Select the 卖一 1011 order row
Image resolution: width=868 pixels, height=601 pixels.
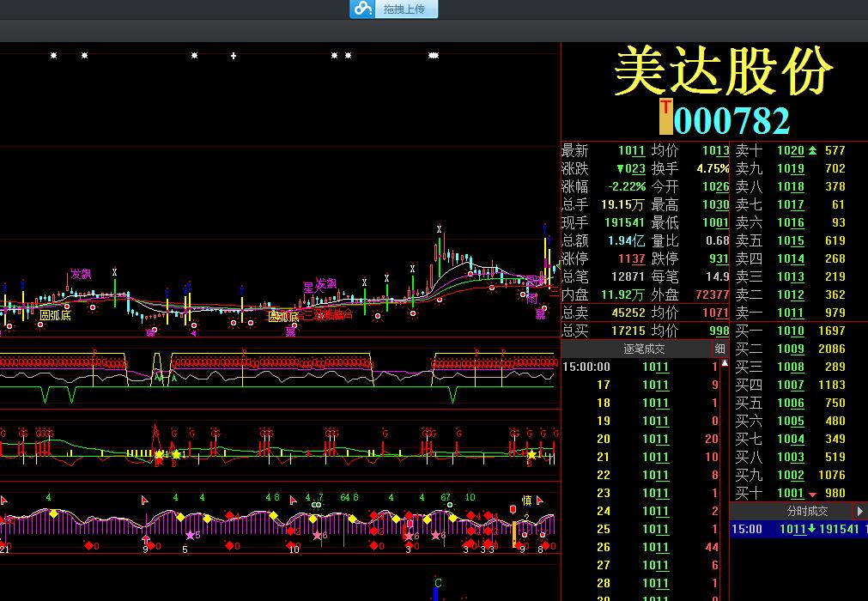pyautogui.click(x=791, y=313)
